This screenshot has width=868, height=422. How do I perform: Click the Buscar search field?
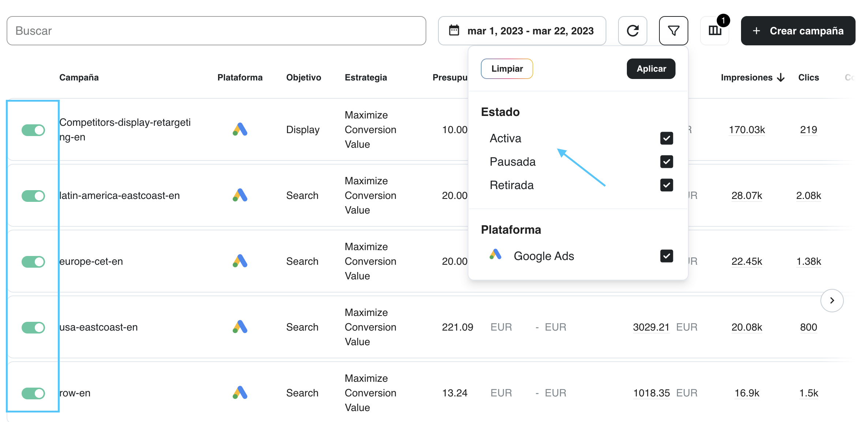click(216, 31)
